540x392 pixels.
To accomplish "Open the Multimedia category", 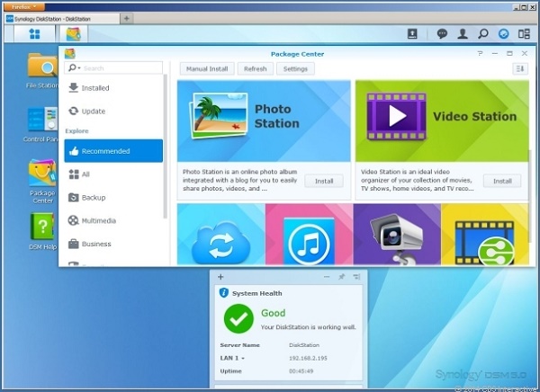I will coord(113,220).
